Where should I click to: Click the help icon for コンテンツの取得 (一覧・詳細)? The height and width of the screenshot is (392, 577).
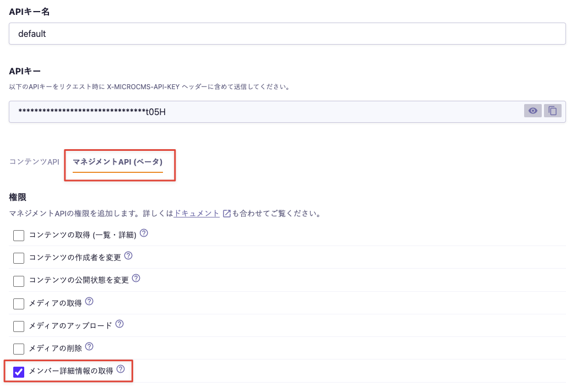tap(145, 233)
